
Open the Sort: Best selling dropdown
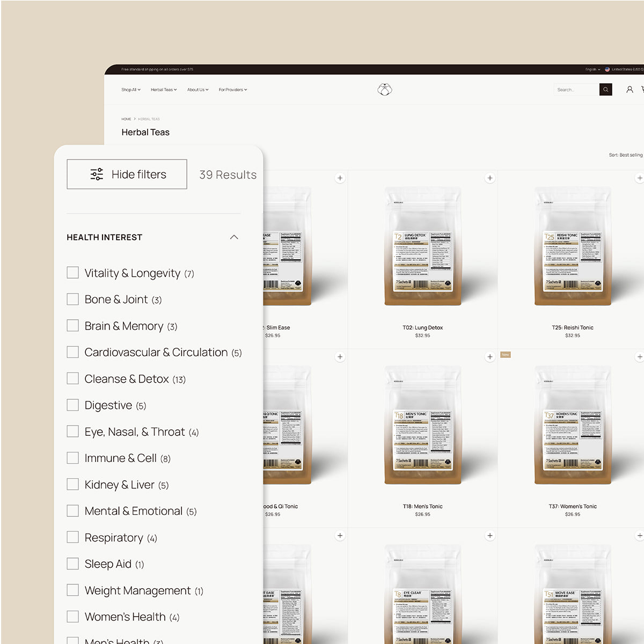[x=625, y=155]
